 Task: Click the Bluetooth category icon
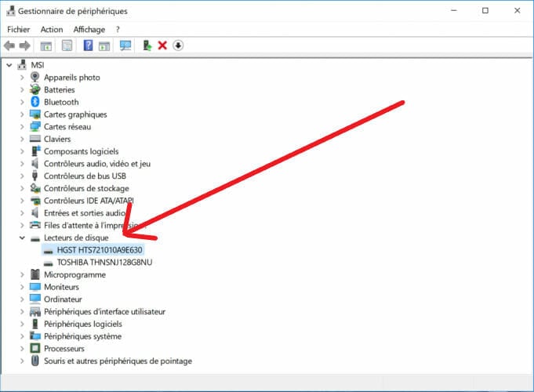click(35, 102)
